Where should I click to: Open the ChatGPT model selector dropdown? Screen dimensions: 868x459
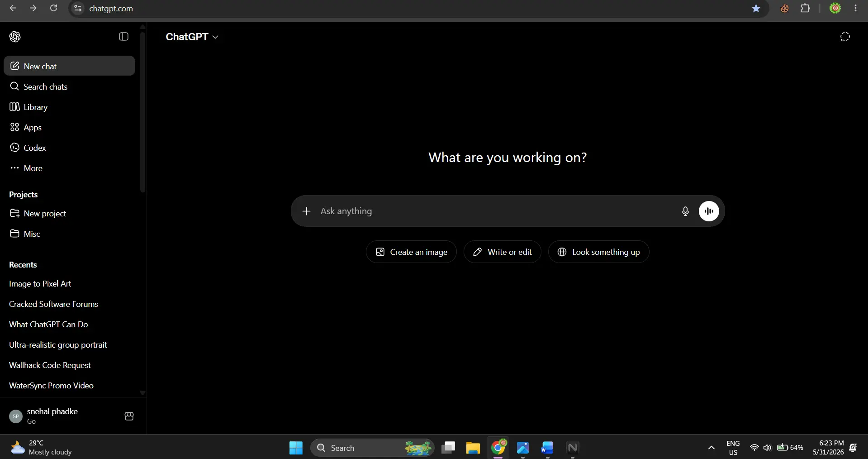(192, 37)
